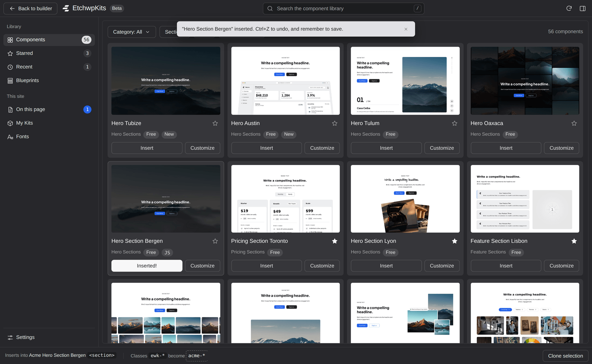The image size is (592, 364).
Task: Insert the Hero Tulum component
Action: 386,148
